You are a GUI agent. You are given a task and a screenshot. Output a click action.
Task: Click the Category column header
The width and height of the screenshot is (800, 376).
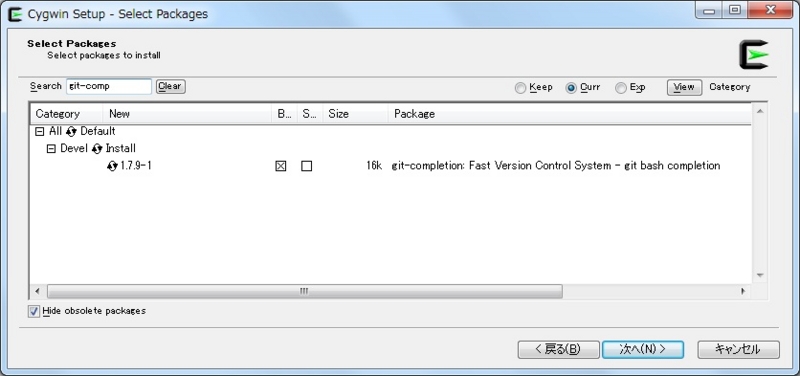coord(66,114)
